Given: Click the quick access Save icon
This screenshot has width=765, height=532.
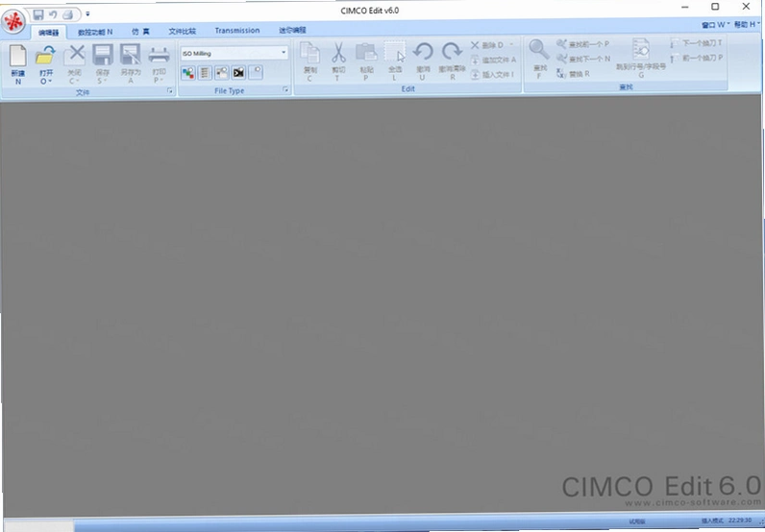Looking at the screenshot, I should [x=38, y=14].
